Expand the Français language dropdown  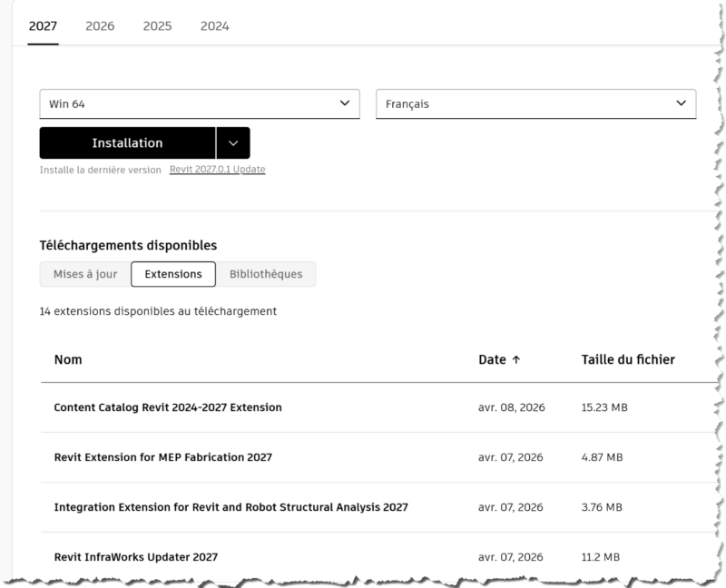pyautogui.click(x=535, y=104)
